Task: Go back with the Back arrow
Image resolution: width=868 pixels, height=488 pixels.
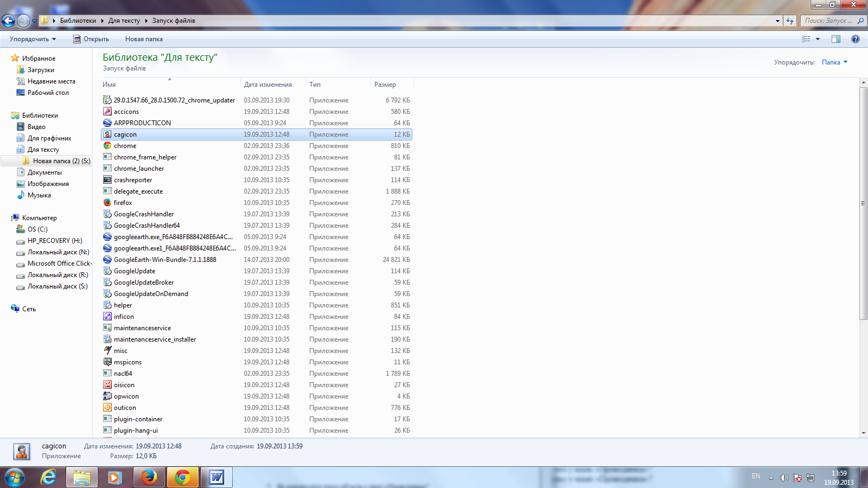Action: point(8,21)
